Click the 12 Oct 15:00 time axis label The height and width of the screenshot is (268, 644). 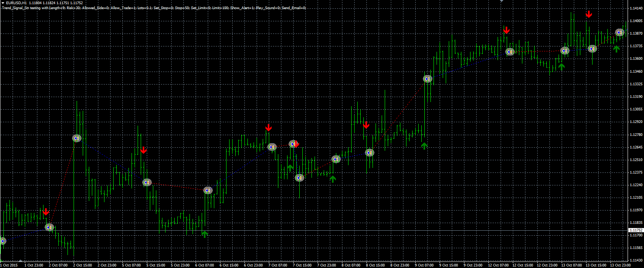523,265
